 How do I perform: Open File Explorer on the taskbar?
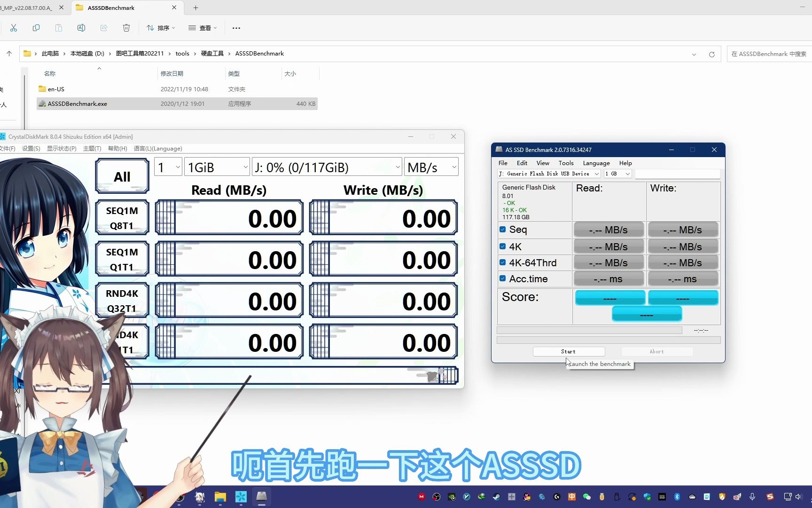(x=220, y=497)
